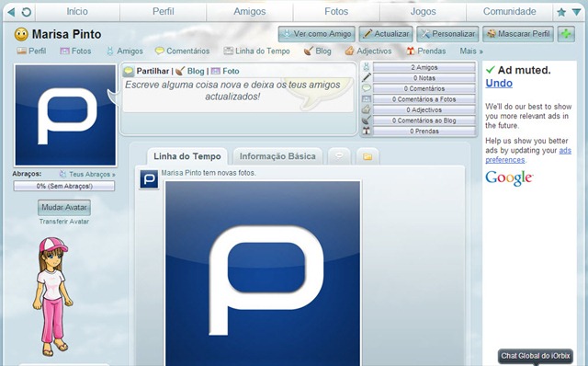
Task: Open Linha do Tempo in sub-navigation
Action: [257, 51]
